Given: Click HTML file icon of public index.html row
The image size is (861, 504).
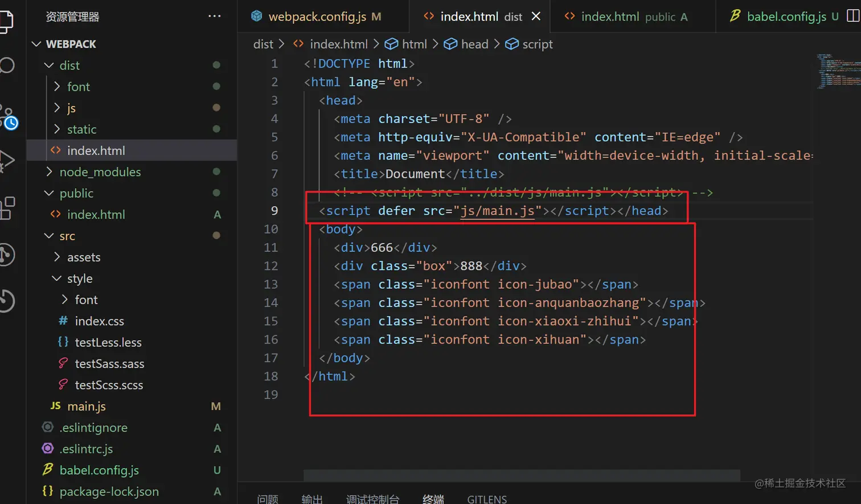Looking at the screenshot, I should click(56, 214).
